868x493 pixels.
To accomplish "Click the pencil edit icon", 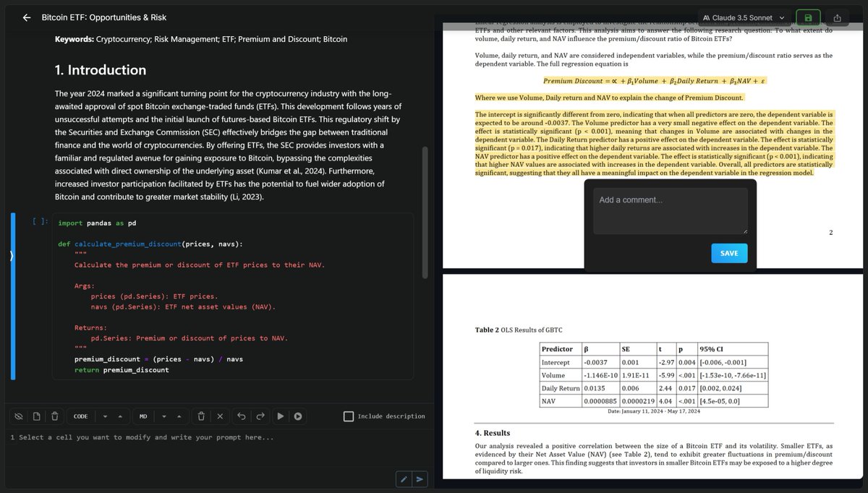I will 404,479.
